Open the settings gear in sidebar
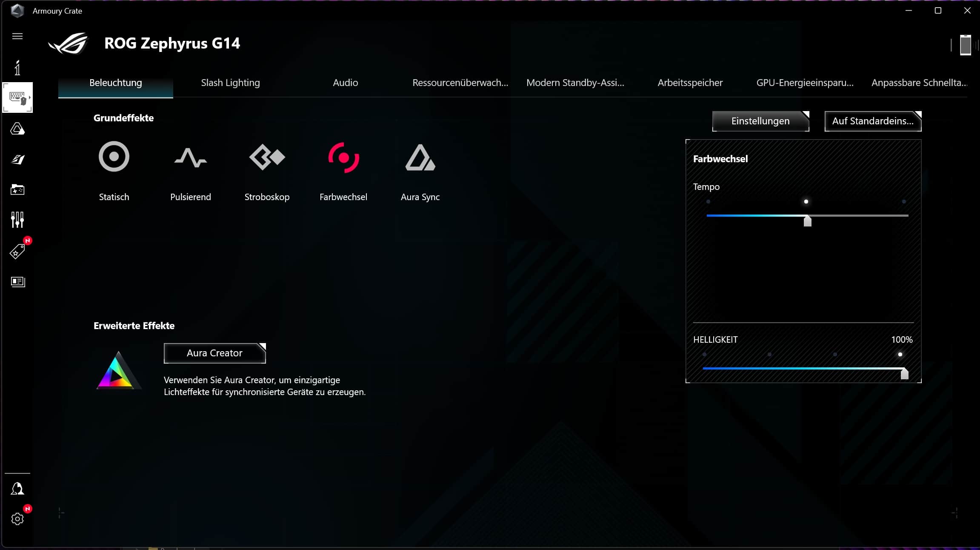 17,519
